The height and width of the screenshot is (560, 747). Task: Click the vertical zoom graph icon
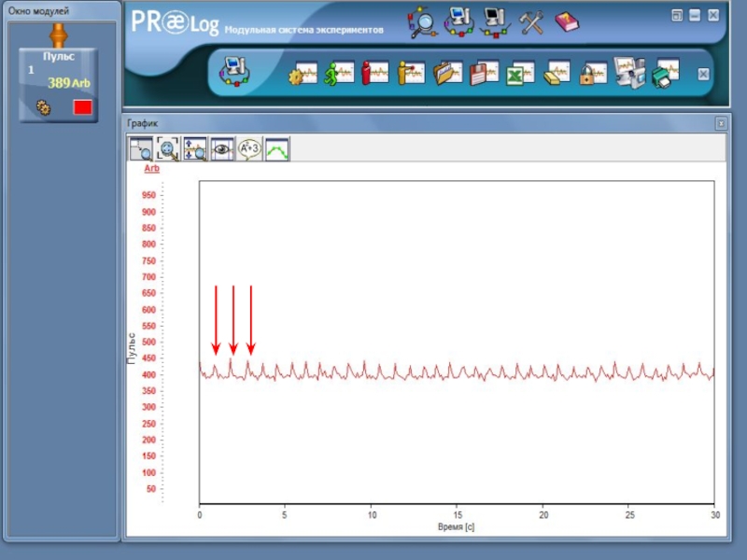pyautogui.click(x=195, y=148)
